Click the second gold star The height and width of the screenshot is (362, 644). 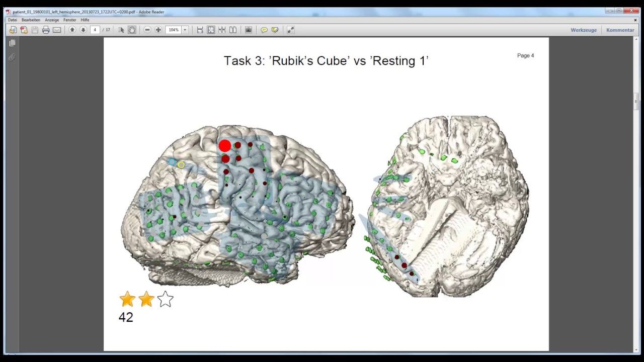pos(146,299)
